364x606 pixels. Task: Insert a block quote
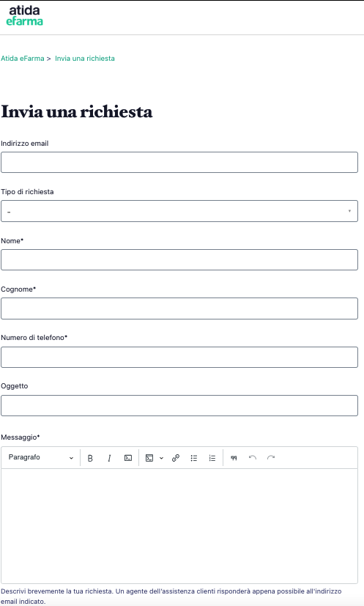coord(234,458)
